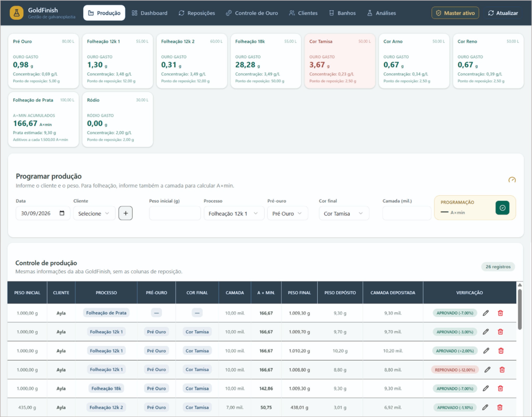Click the 26 registros badge
532x417 pixels.
[x=498, y=267]
